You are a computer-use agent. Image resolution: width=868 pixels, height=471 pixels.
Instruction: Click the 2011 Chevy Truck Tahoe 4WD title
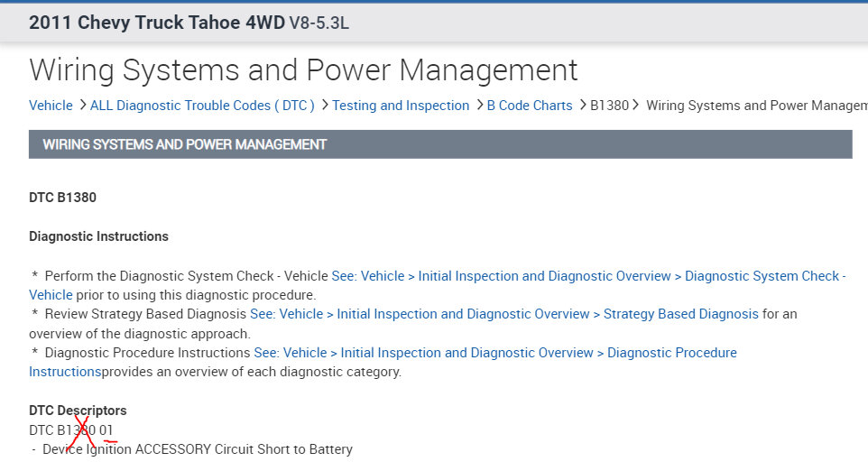[x=189, y=23]
